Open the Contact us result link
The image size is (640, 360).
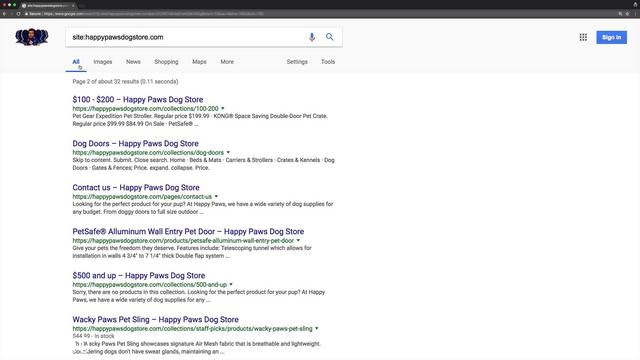[x=136, y=188]
